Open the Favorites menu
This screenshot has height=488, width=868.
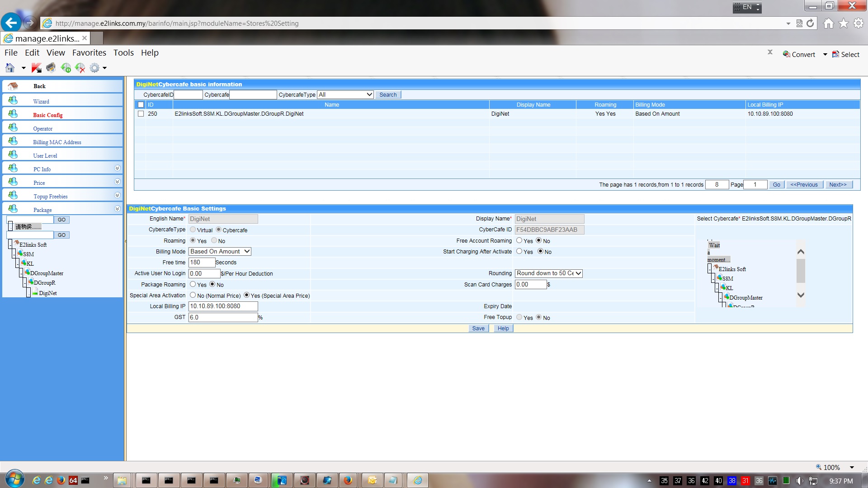coord(89,53)
